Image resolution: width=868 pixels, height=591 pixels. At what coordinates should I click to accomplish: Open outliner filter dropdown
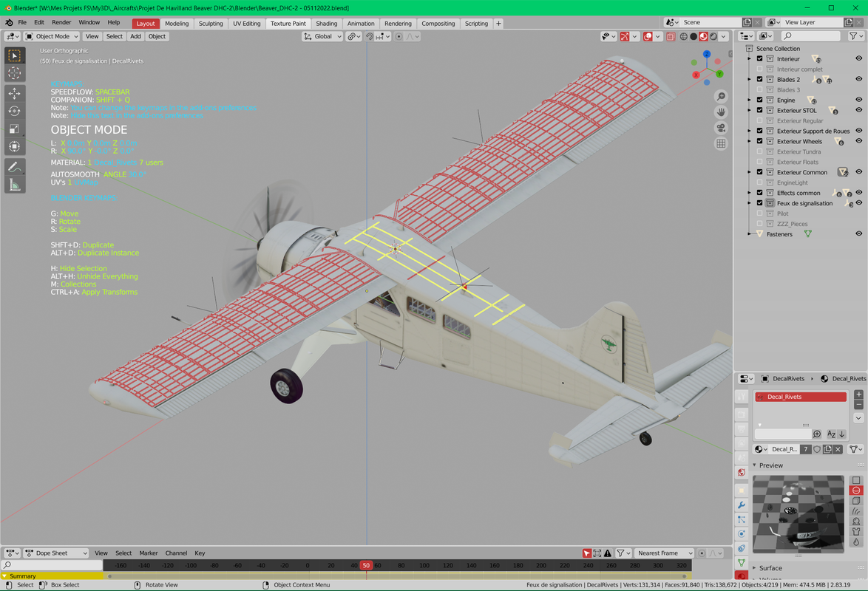(x=856, y=36)
